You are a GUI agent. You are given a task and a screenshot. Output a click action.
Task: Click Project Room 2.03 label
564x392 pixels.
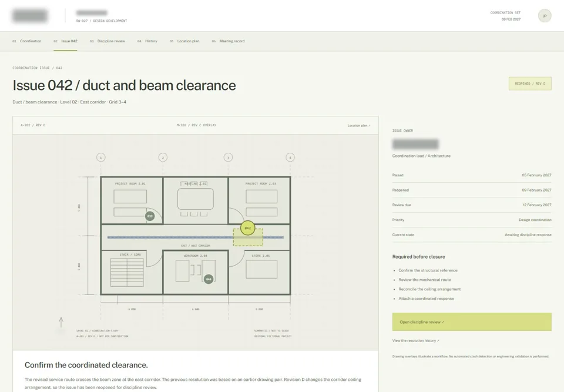coord(261,183)
